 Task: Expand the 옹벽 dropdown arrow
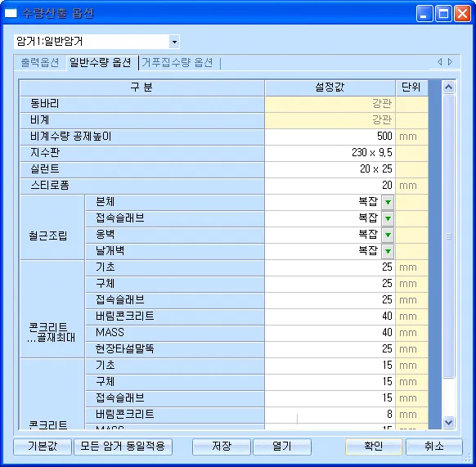tap(388, 235)
